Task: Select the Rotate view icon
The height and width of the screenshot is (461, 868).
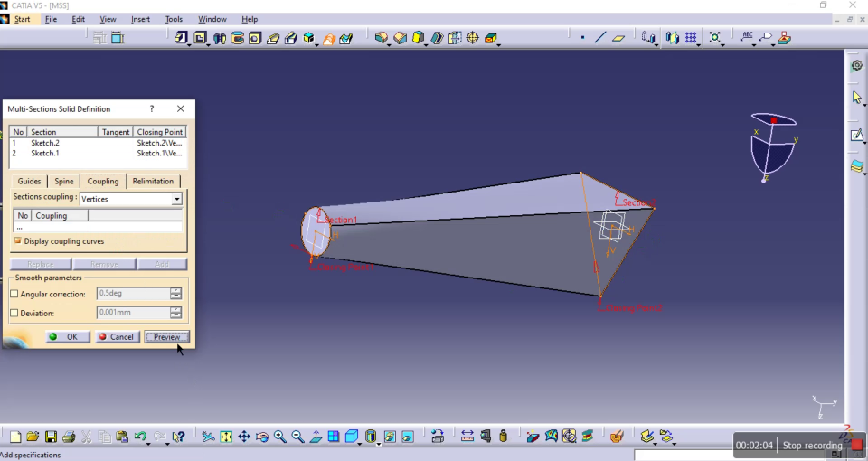Action: (262, 437)
